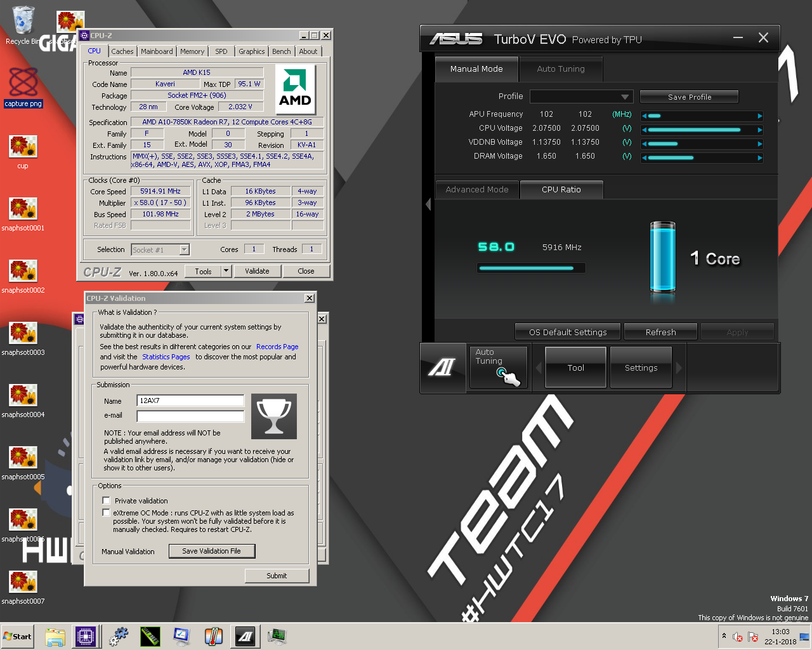Switch to CPU-Z taskbar icon
Screen dimensions: 812x650
click(x=85, y=637)
